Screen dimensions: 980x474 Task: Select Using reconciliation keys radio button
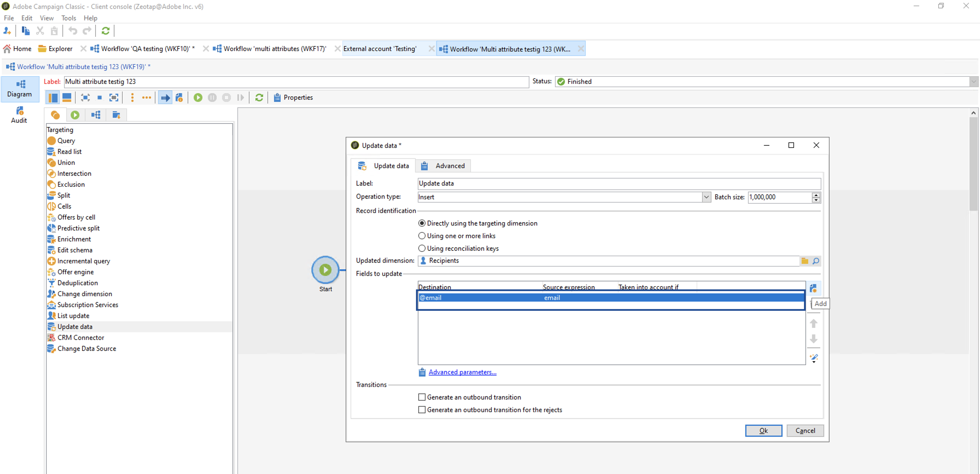(x=422, y=248)
